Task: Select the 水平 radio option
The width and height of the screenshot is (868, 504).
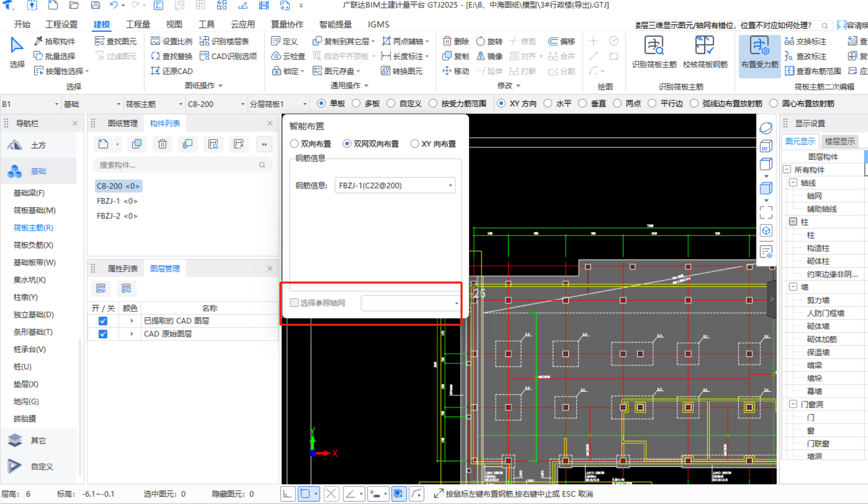Action: (x=547, y=103)
